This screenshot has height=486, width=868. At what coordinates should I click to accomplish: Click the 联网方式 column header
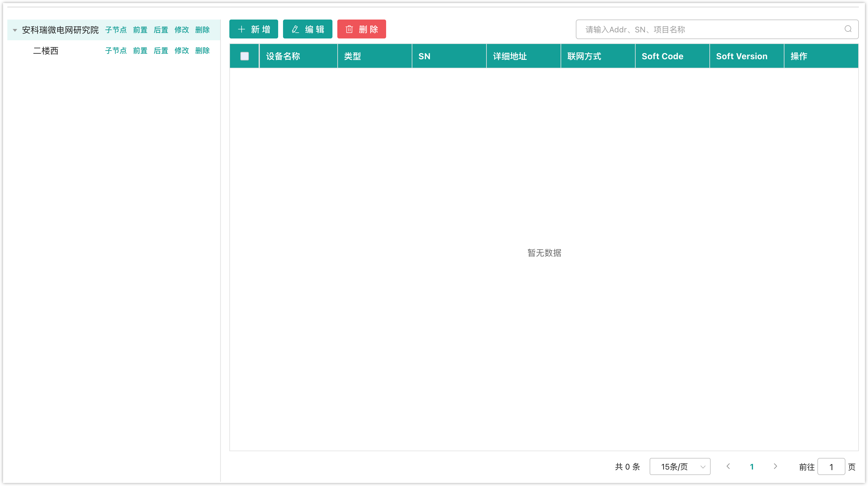point(598,56)
